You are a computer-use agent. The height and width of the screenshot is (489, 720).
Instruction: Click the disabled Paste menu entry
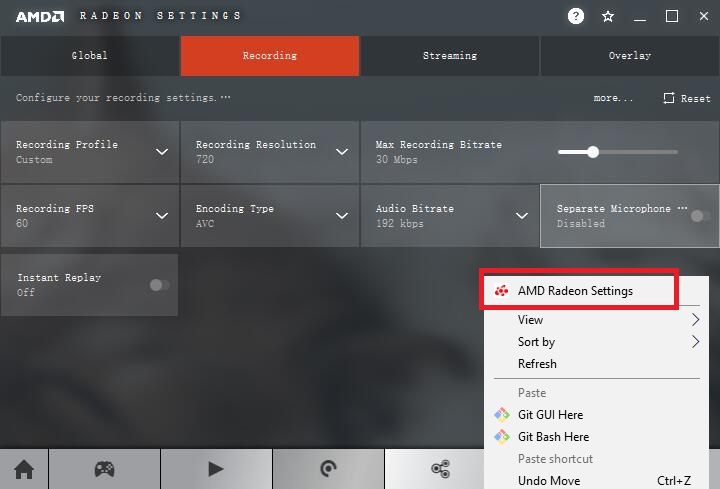596,393
